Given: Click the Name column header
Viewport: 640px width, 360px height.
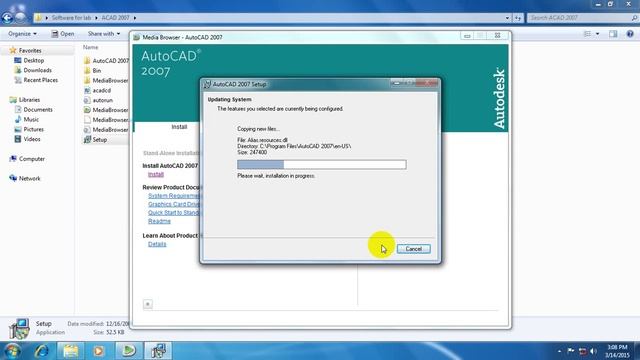Looking at the screenshot, I should [90, 47].
